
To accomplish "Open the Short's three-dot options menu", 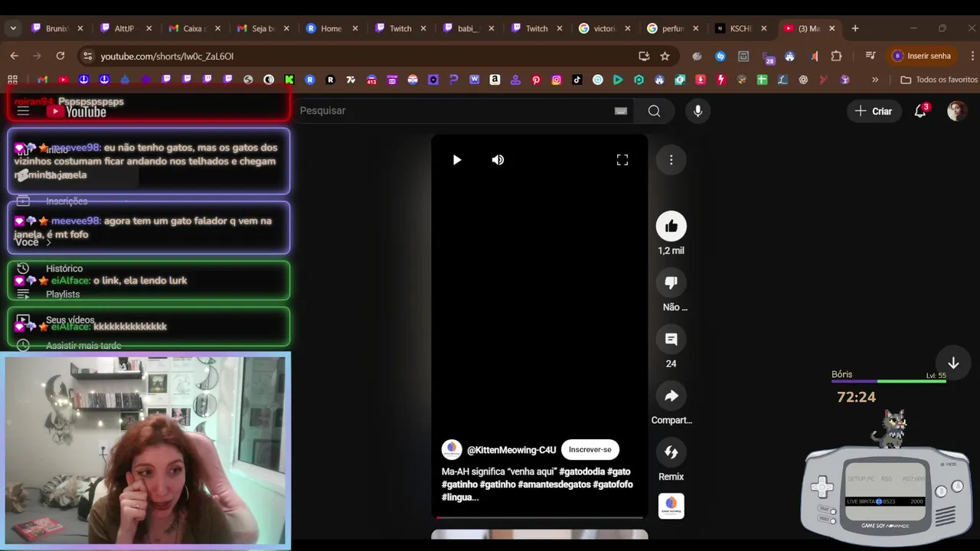I will 671,160.
